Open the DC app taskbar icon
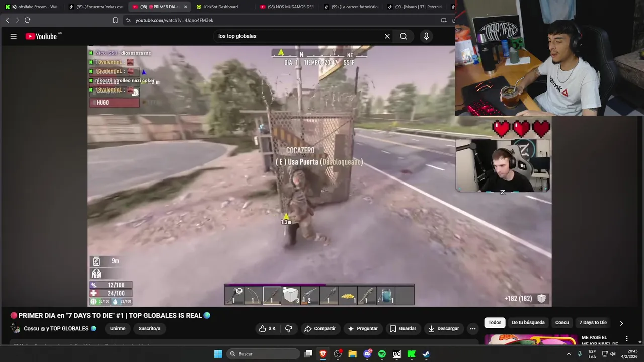This screenshot has height=362, width=644. [x=397, y=354]
